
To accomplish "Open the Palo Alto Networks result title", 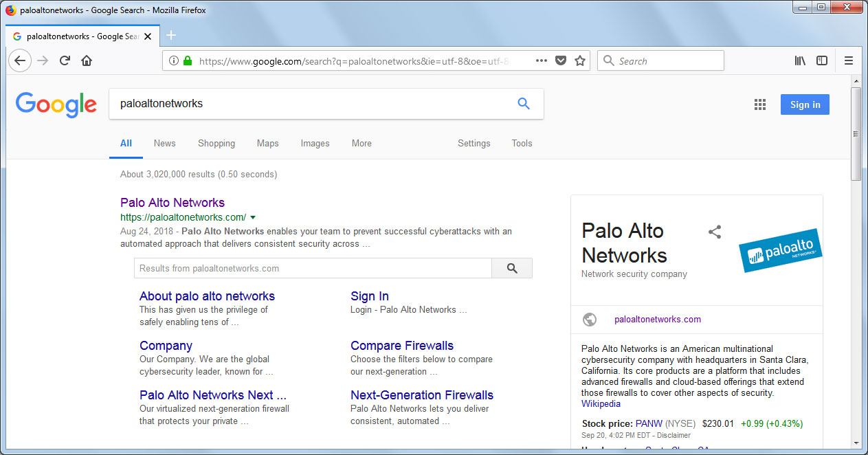I will [x=173, y=203].
